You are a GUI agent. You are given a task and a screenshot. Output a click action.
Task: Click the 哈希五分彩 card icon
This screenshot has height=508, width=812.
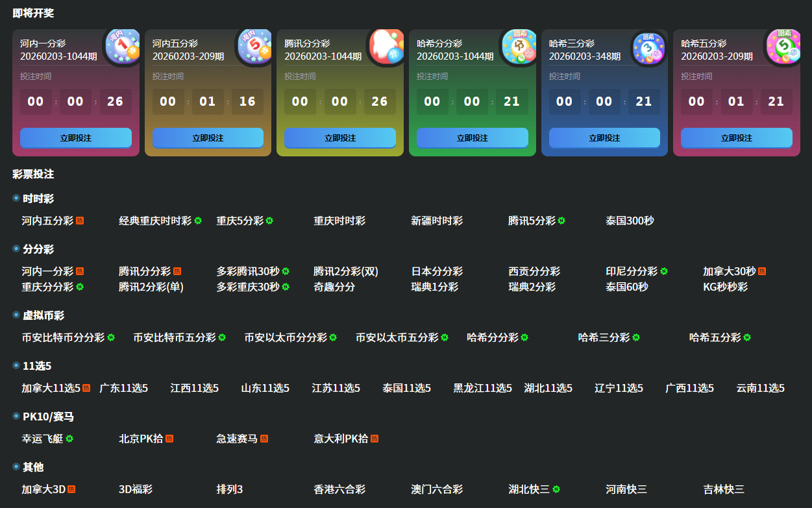[x=783, y=47]
